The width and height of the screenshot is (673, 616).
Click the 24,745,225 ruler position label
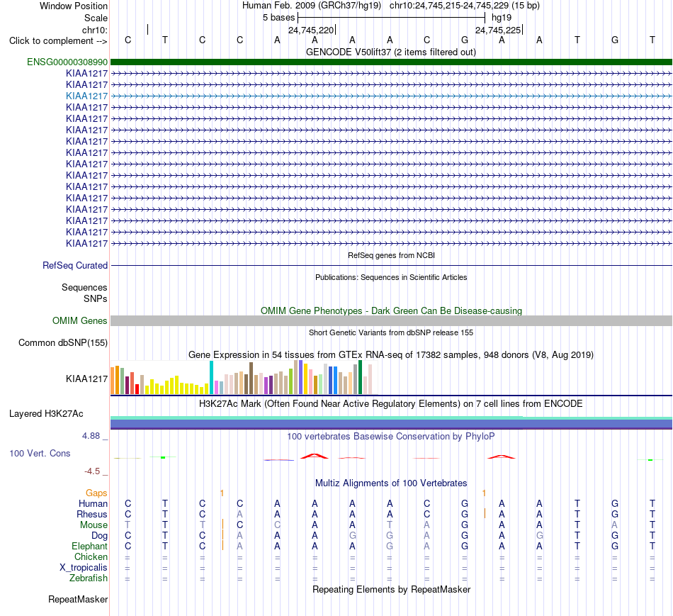point(498,30)
